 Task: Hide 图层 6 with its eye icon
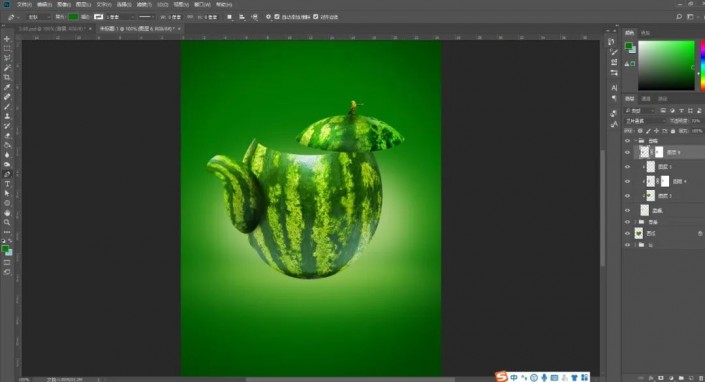[x=627, y=152]
